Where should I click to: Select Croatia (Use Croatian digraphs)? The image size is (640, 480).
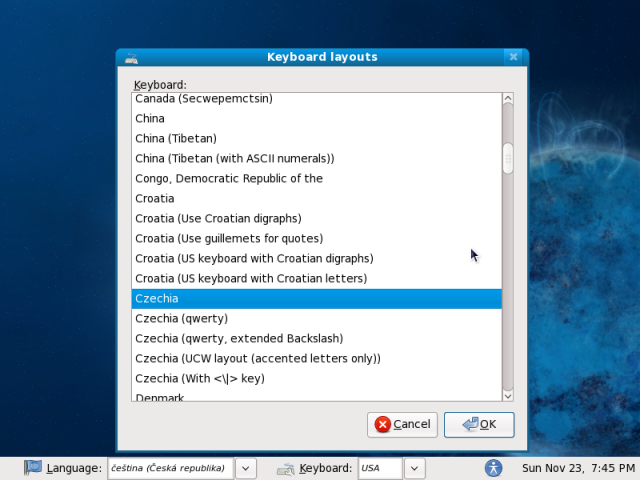218,218
